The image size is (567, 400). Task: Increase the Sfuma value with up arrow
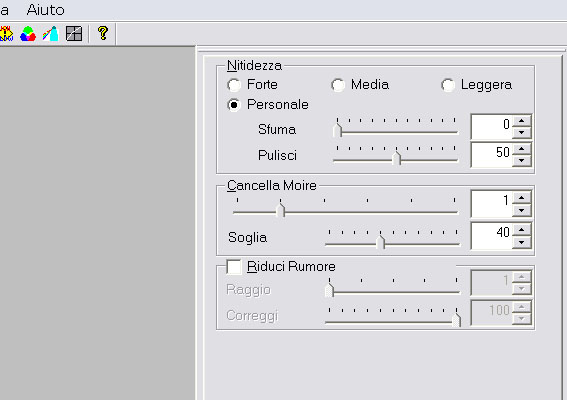pos(521,121)
